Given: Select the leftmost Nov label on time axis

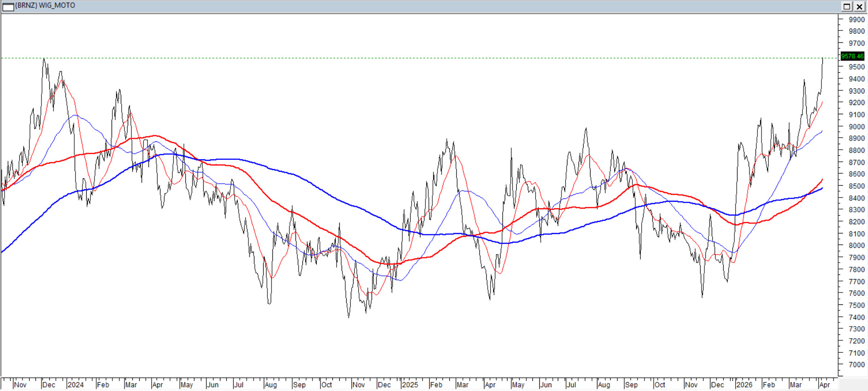Looking at the screenshot, I should point(20,385).
